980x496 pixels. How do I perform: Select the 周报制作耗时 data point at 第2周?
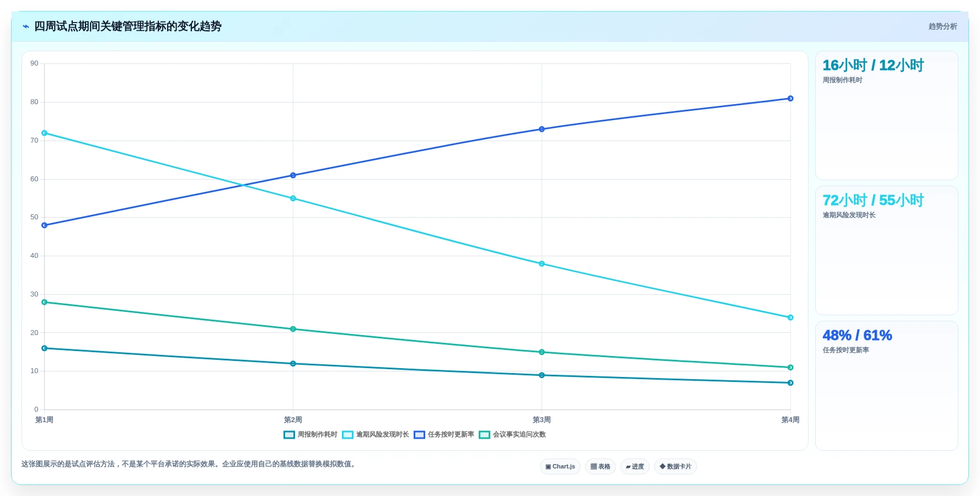[293, 364]
